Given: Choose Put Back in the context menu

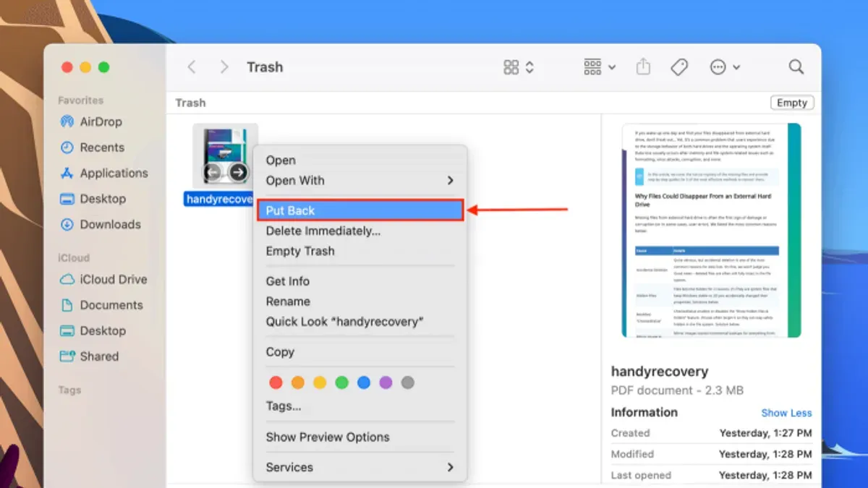Looking at the screenshot, I should 360,210.
